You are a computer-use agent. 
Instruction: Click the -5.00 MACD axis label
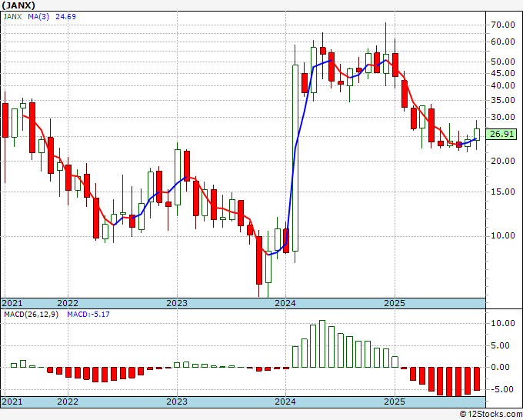[x=502, y=389]
